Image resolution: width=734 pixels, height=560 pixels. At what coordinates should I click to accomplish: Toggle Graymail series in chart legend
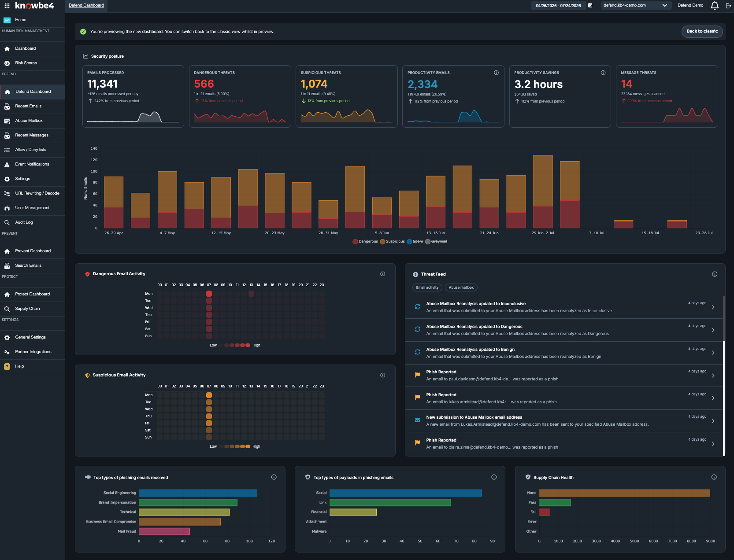pyautogui.click(x=436, y=241)
